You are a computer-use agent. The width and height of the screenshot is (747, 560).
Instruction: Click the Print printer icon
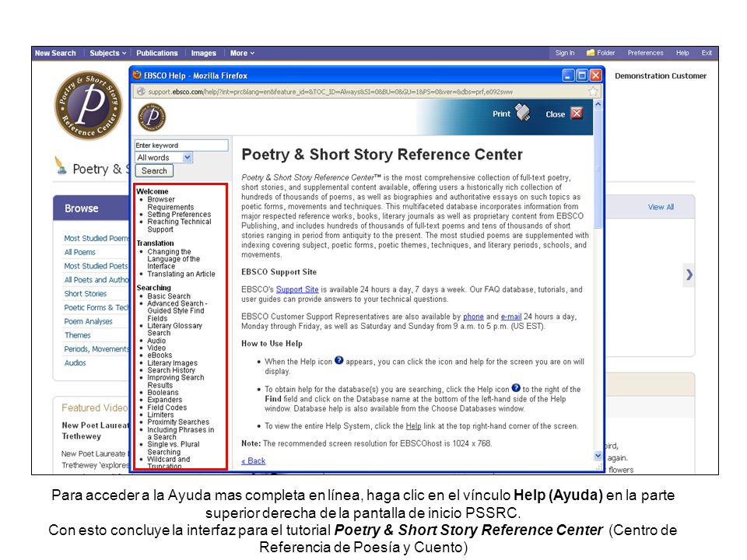click(x=523, y=113)
